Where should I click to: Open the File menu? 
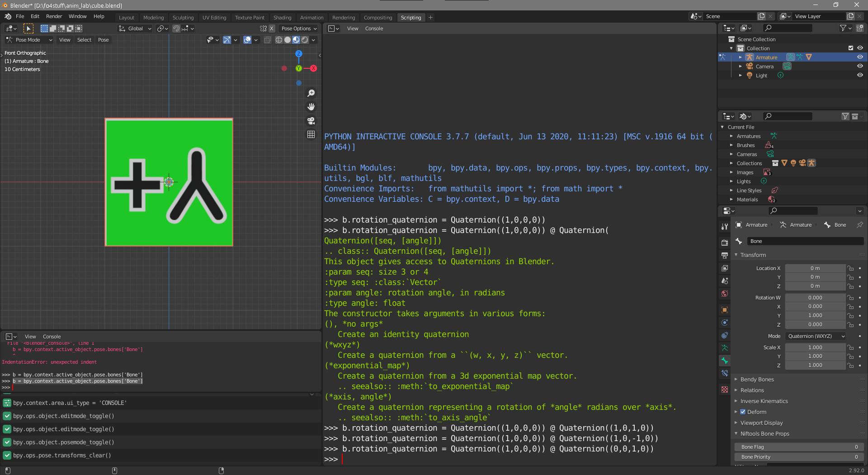20,16
